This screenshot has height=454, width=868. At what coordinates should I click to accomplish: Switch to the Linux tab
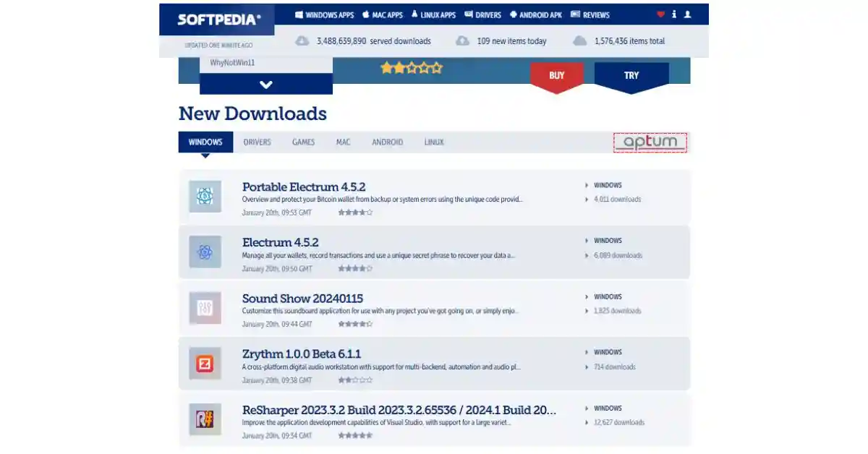coord(434,142)
